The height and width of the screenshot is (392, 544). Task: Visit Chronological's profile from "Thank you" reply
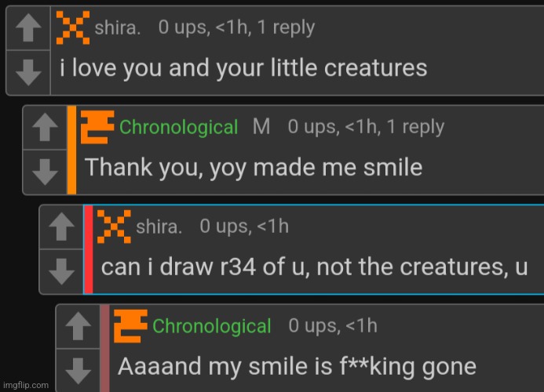(178, 127)
